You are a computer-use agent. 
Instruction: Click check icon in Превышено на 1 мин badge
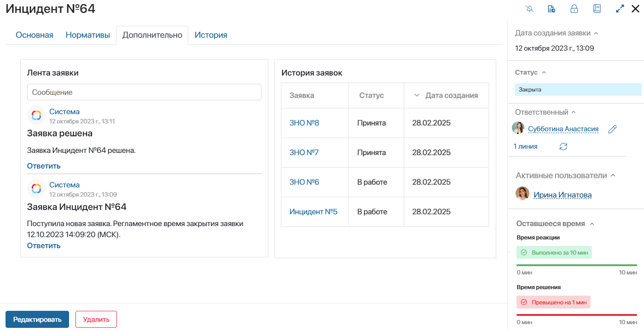pyautogui.click(x=524, y=303)
